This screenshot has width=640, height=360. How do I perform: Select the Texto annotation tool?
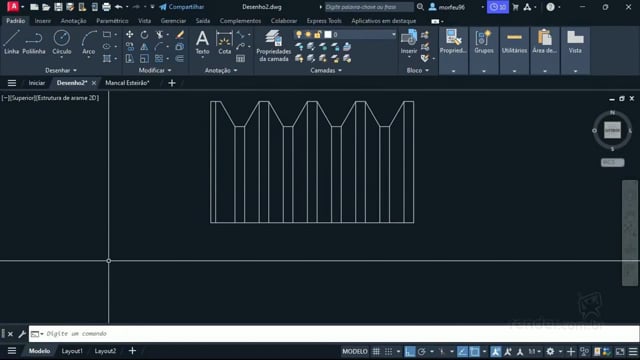pyautogui.click(x=202, y=42)
